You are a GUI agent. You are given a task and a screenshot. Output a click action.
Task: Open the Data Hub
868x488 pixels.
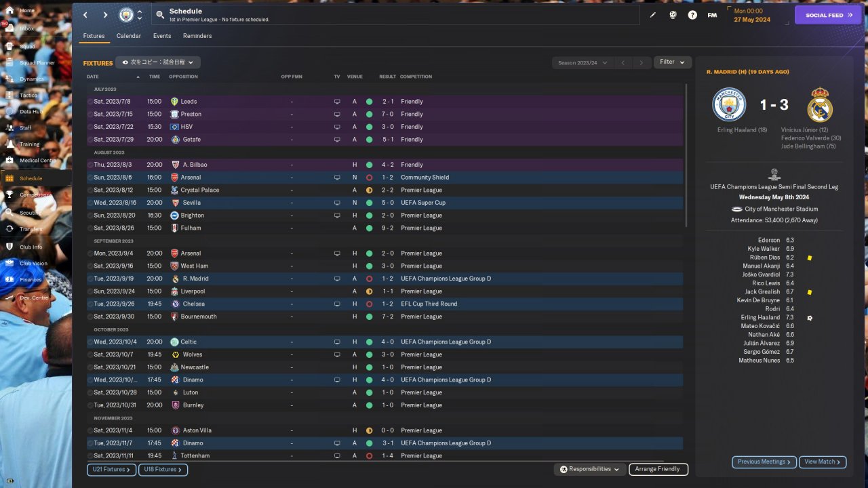31,112
